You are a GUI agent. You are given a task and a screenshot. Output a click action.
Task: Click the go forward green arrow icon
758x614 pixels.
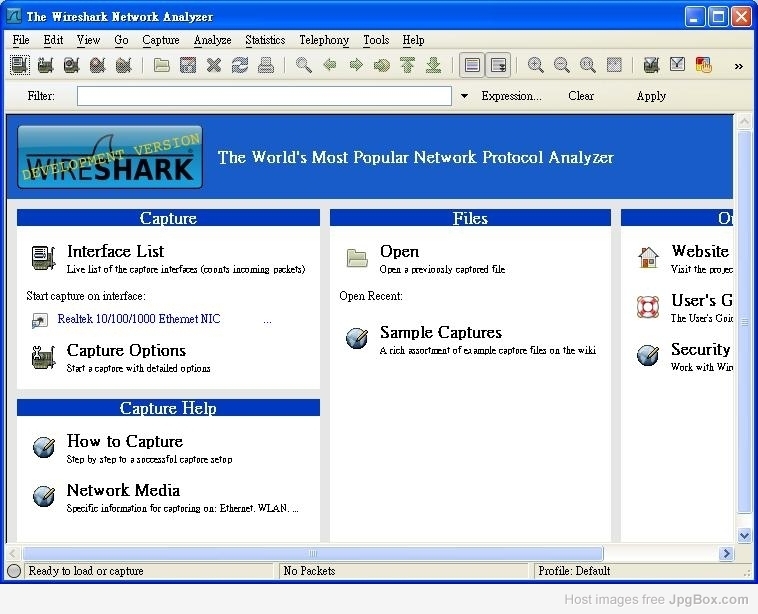click(356, 66)
